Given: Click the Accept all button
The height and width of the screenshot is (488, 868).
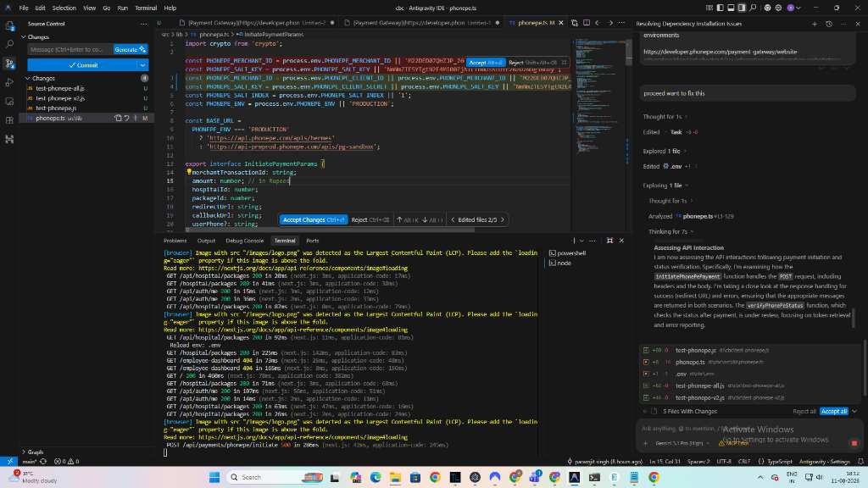Looking at the screenshot, I should [x=834, y=411].
